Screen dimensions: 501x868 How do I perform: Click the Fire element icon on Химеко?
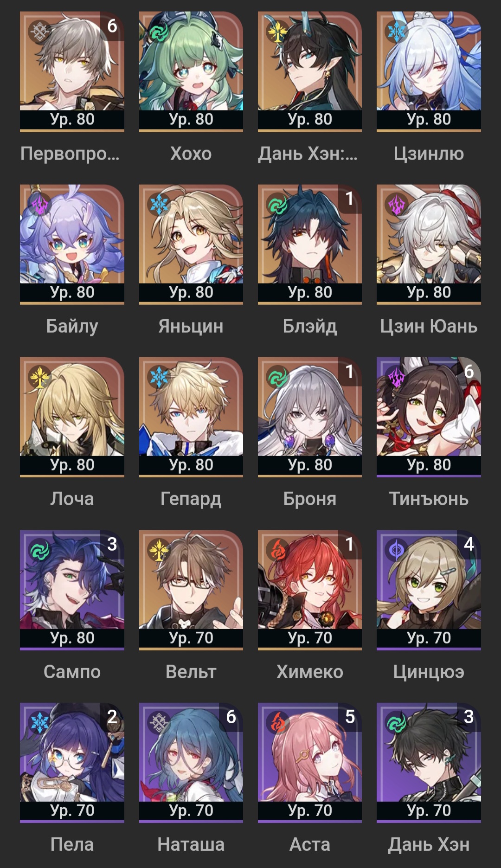(x=277, y=550)
